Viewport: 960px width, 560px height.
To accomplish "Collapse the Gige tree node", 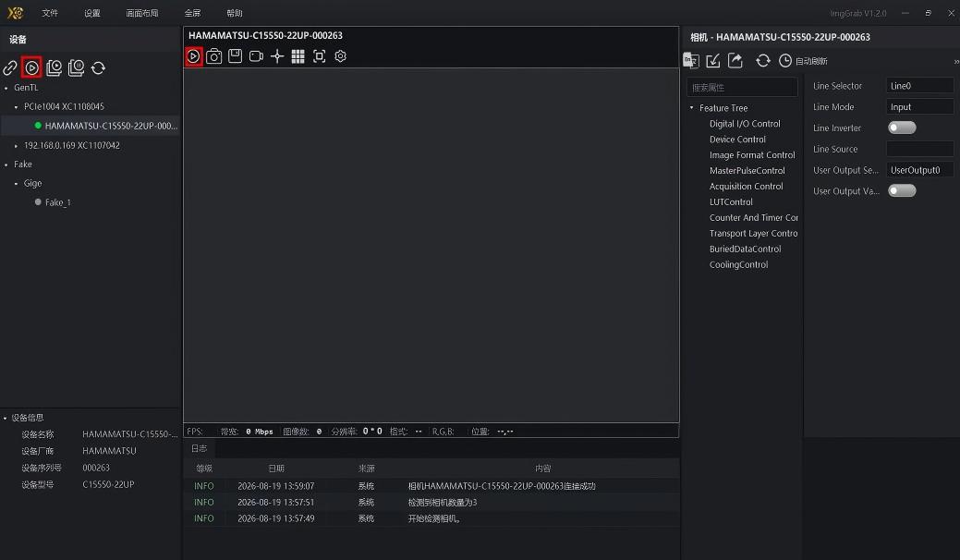I will click(16, 184).
